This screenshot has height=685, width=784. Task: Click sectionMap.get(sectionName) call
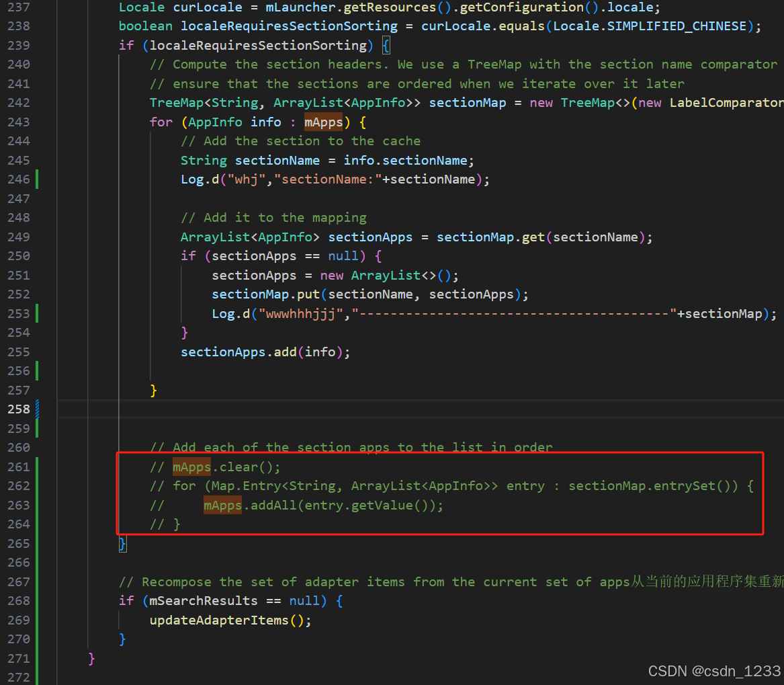coord(541,237)
